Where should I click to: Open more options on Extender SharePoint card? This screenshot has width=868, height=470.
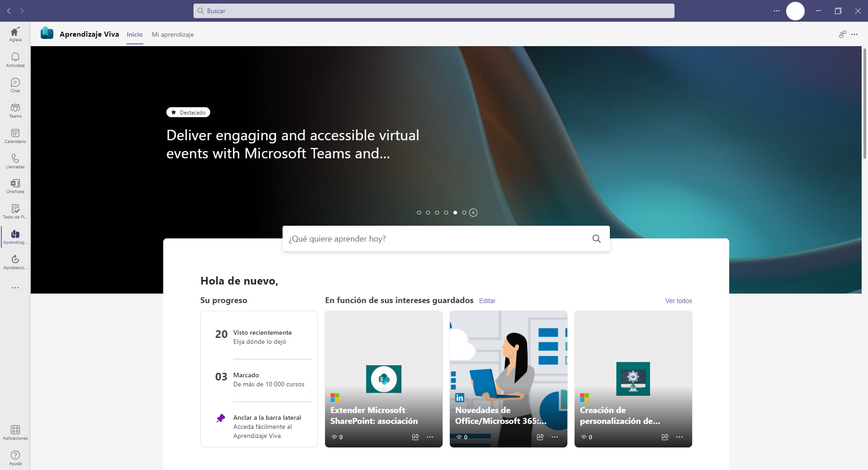tap(430, 437)
